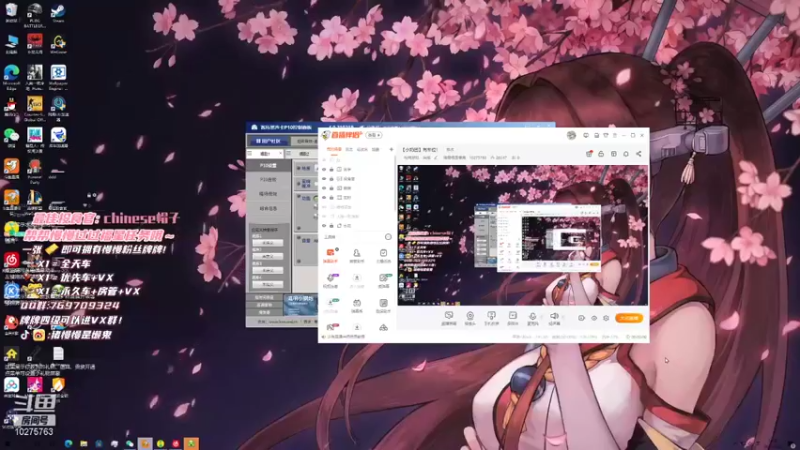This screenshot has height=450, width=800.
Task: Open settings gear beside the start streaming button
Action: tap(606, 318)
